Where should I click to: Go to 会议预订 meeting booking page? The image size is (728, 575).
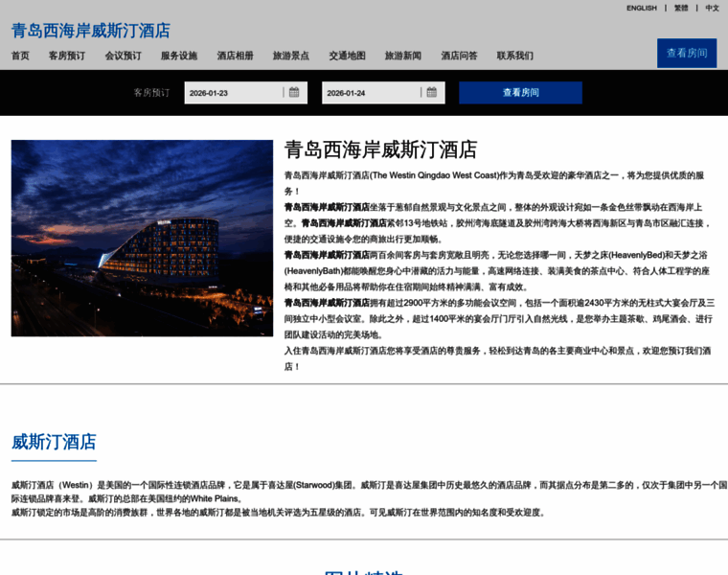coord(123,56)
